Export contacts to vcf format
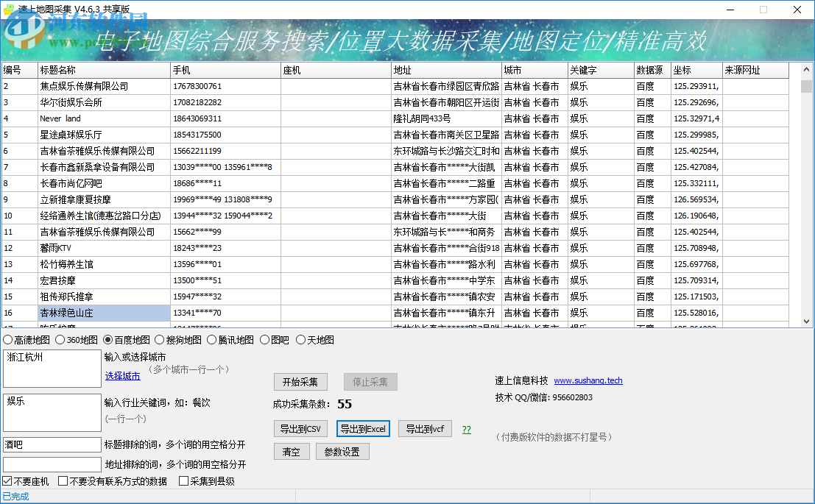The image size is (815, 504). pyautogui.click(x=425, y=428)
